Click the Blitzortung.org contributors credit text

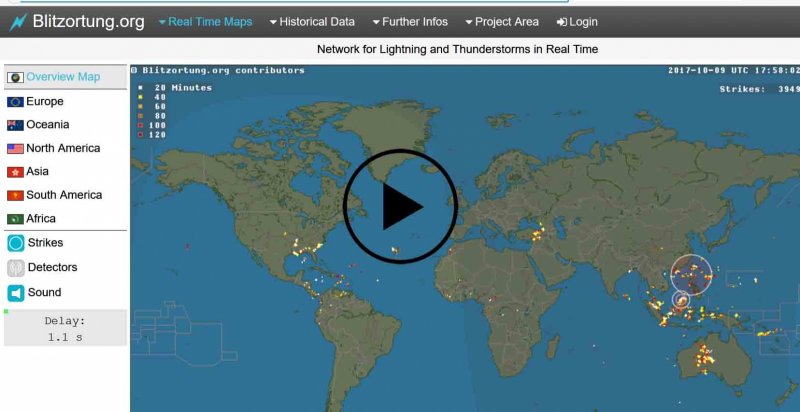[x=218, y=70]
